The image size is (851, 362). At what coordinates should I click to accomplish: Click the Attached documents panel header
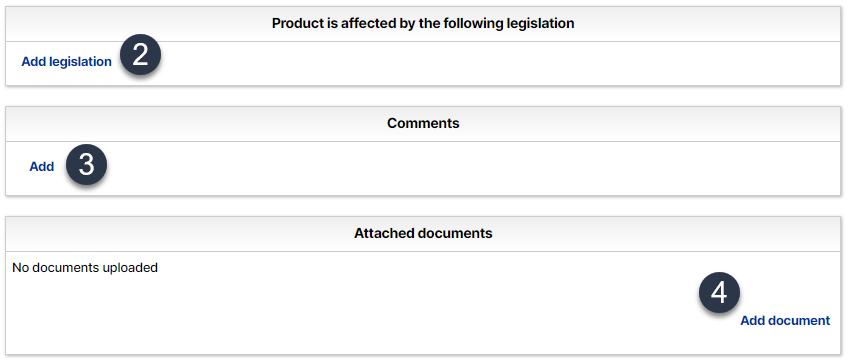(x=423, y=234)
